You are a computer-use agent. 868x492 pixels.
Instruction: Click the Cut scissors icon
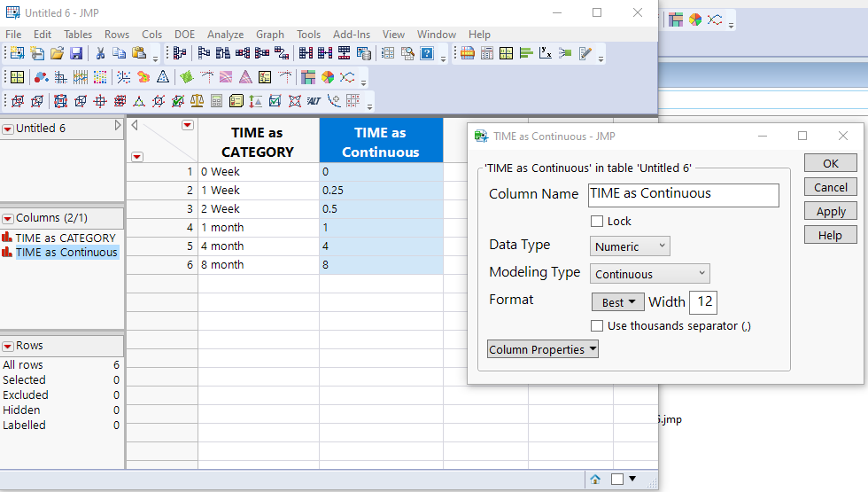pyautogui.click(x=100, y=54)
